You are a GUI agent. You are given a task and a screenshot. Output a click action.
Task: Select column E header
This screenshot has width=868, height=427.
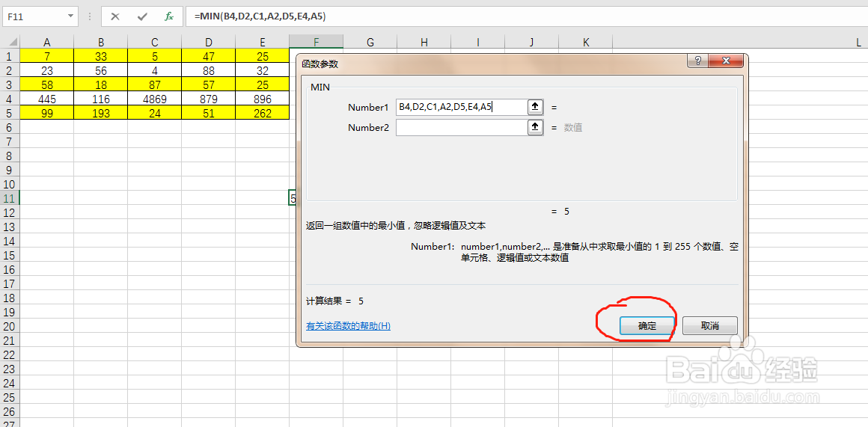(263, 42)
